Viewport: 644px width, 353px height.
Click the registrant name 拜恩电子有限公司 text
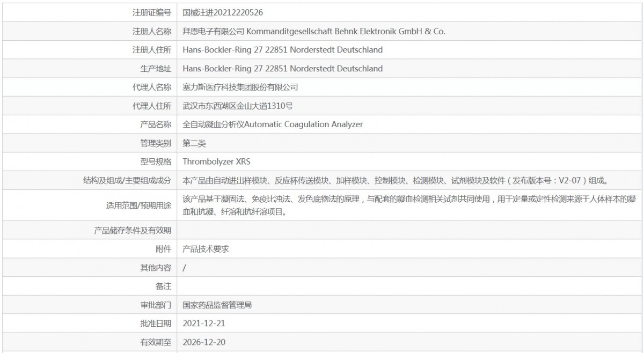(x=214, y=31)
